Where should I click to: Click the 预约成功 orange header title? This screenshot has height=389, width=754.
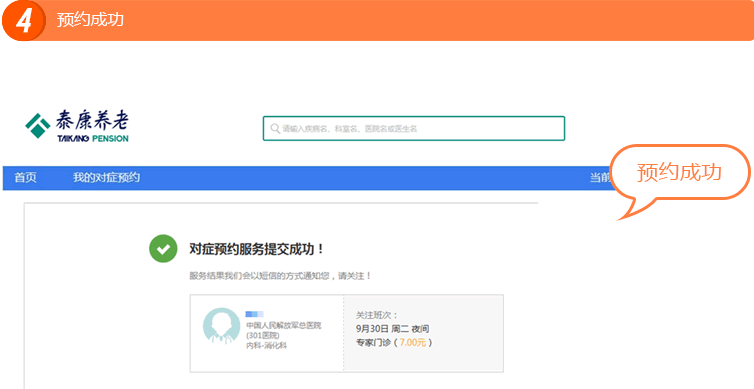click(90, 20)
